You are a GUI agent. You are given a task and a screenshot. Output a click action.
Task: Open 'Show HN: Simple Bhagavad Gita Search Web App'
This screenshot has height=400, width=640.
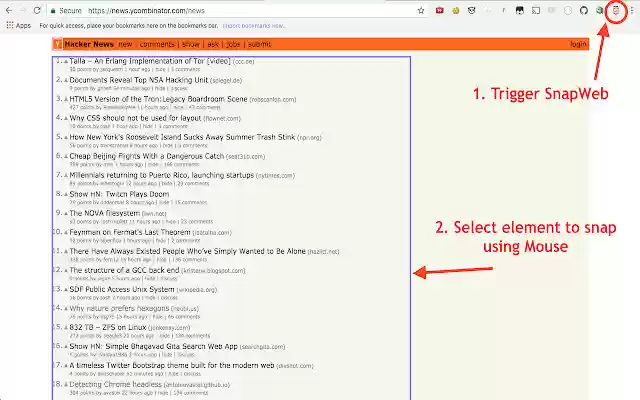coord(153,346)
